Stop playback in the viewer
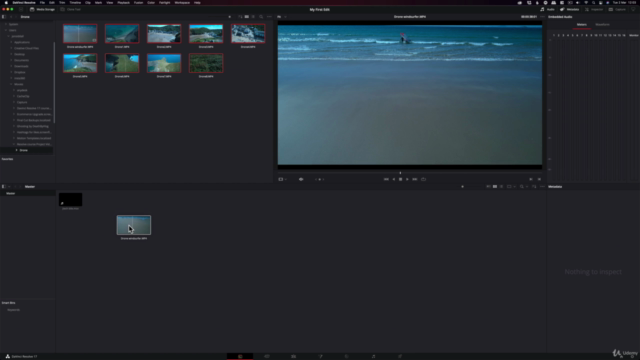The image size is (640, 360). point(400,179)
